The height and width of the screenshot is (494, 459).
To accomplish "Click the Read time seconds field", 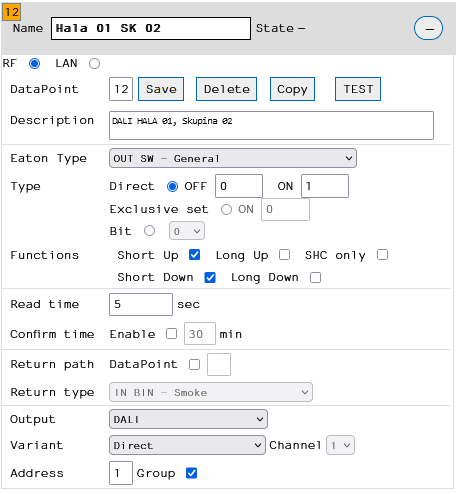I will [x=141, y=304].
